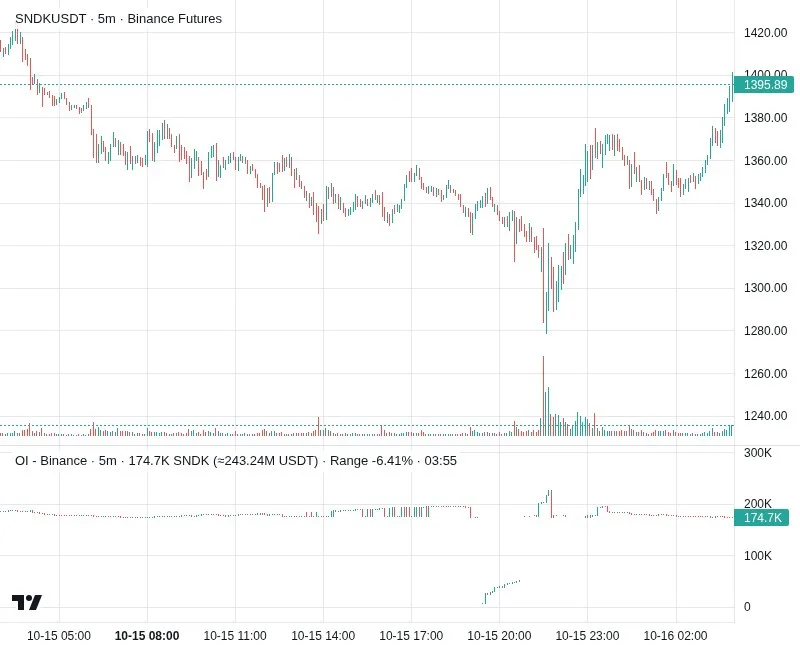This screenshot has height=650, width=800.
Task: Select the 10-16 02:00 time axis label
Action: pyautogui.click(x=675, y=636)
